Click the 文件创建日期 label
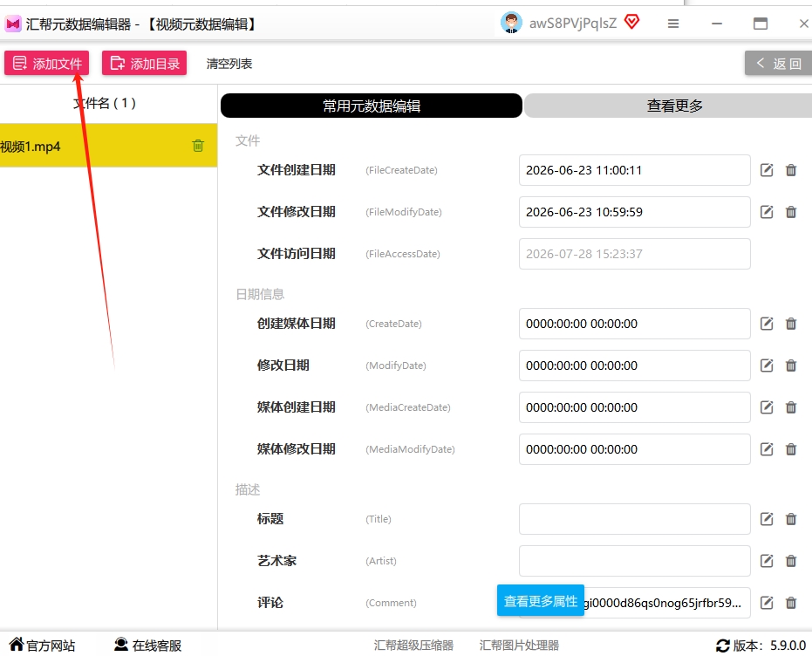Image resolution: width=812 pixels, height=656 pixels. [x=297, y=170]
